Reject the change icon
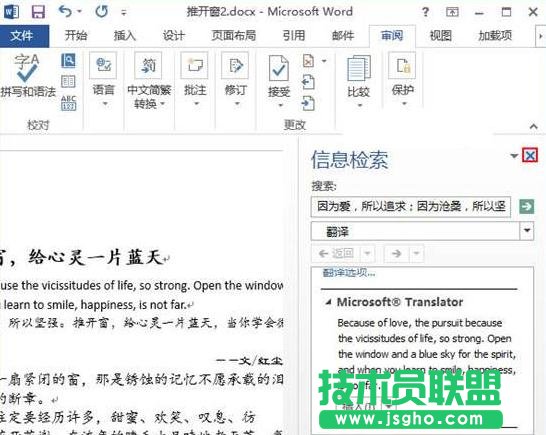The image size is (546, 435). coord(309,61)
